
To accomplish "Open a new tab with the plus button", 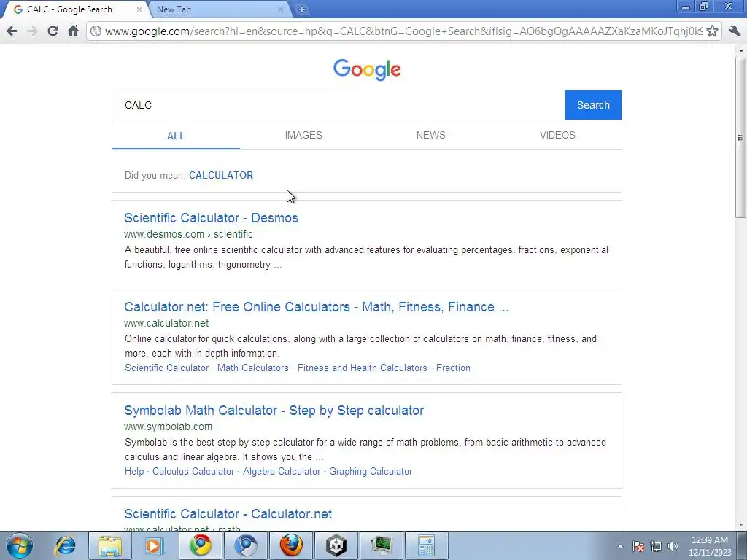I will (301, 9).
